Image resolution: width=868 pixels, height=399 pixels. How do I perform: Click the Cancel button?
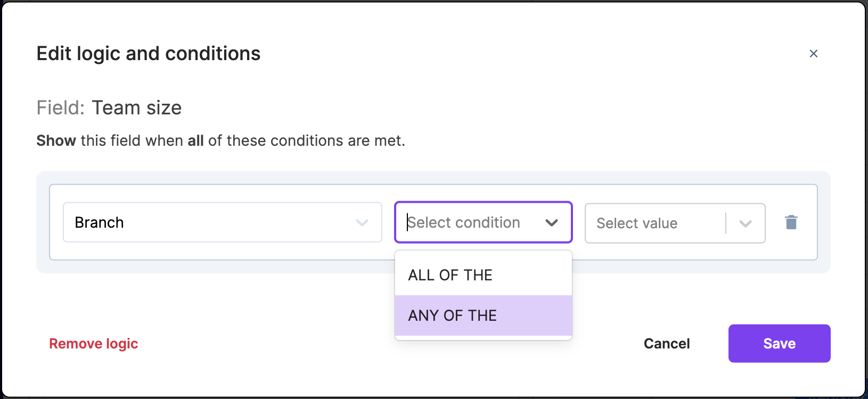coord(666,343)
